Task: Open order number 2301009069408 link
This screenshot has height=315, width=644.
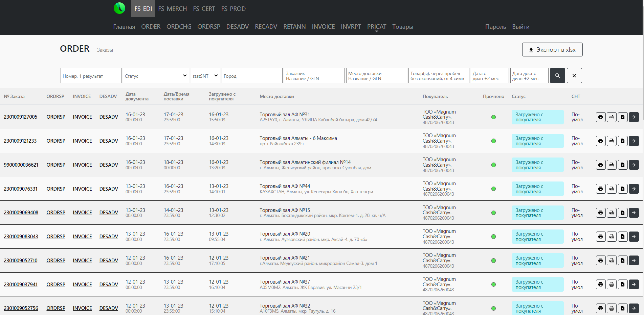Action: 21,213
